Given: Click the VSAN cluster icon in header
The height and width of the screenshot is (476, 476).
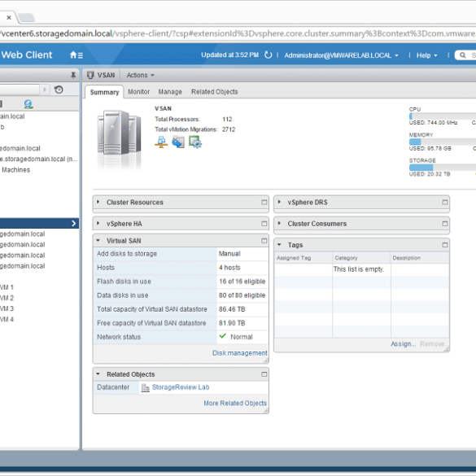Looking at the screenshot, I should 90,75.
